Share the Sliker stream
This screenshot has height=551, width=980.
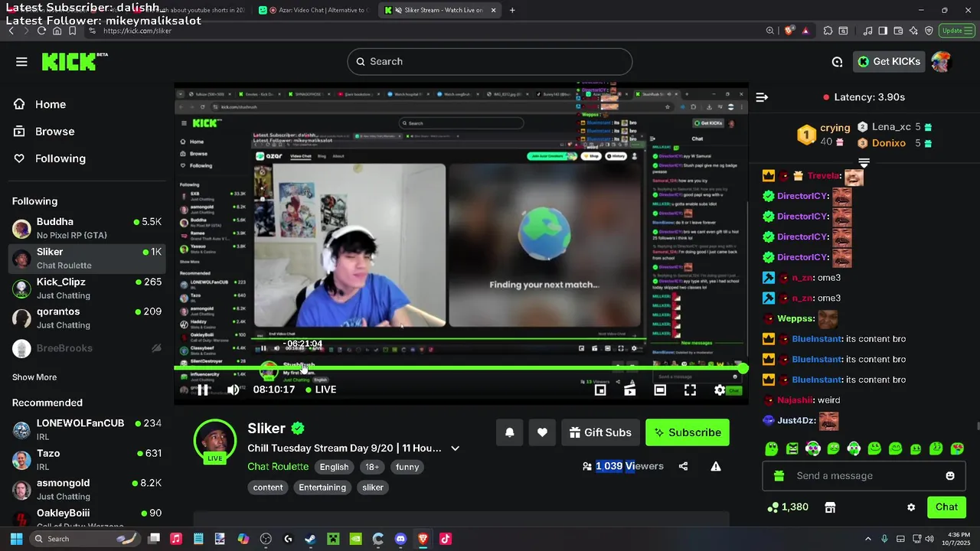coord(683,466)
